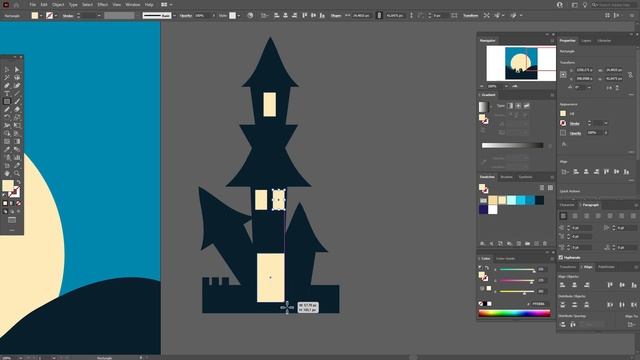Click horizontal align right in Align panel
Image resolution: width=640 pixels, height=360 pixels.
click(x=587, y=285)
